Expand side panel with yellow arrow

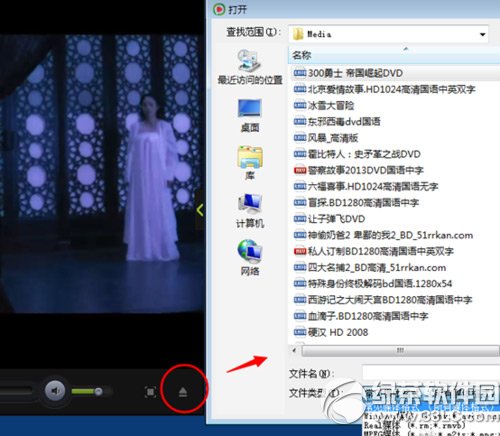click(x=200, y=210)
